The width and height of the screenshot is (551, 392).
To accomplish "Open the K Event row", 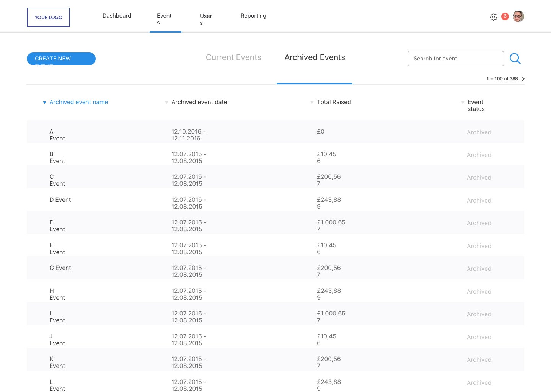I will tap(275, 359).
